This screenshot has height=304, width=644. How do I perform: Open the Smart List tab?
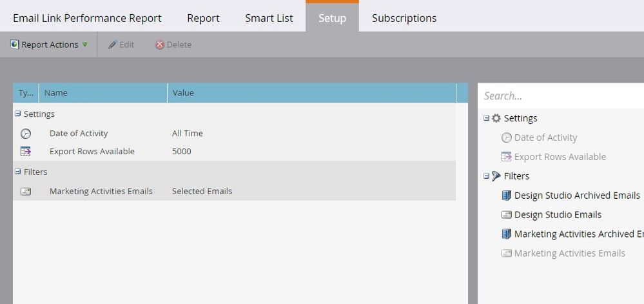268,18
